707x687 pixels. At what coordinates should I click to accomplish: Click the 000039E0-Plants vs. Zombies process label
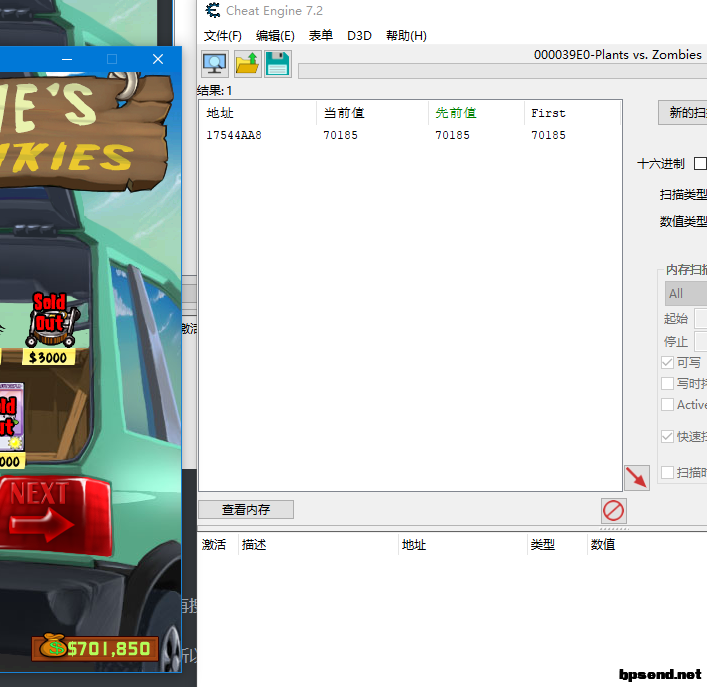pos(618,55)
